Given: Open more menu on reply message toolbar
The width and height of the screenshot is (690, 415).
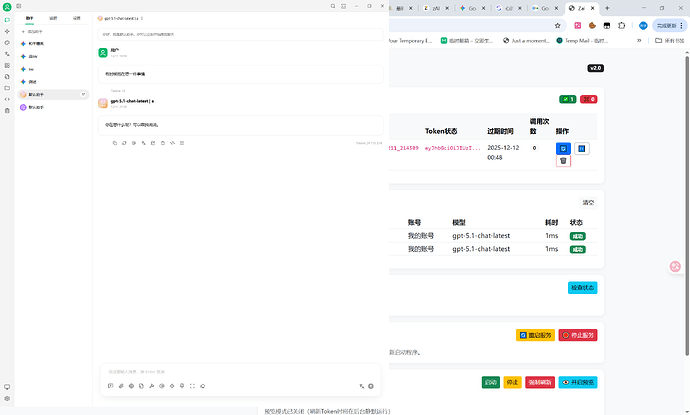Looking at the screenshot, I should coord(182,143).
